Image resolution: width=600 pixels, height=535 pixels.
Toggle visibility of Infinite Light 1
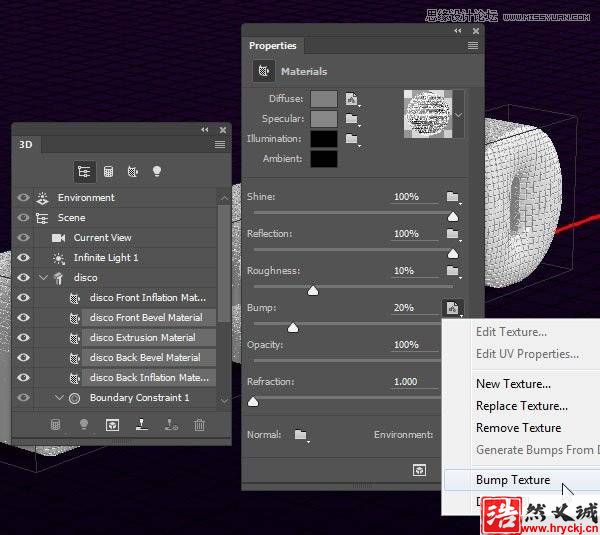(23, 258)
